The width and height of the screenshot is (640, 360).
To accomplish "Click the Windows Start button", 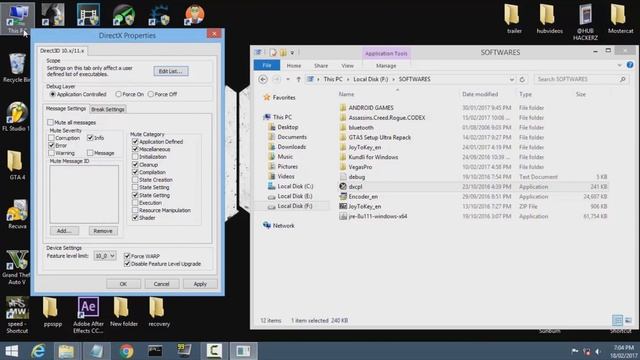I will coord(11,351).
